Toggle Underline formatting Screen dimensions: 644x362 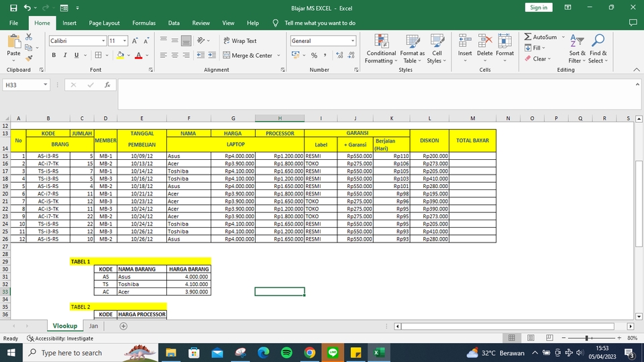point(76,55)
